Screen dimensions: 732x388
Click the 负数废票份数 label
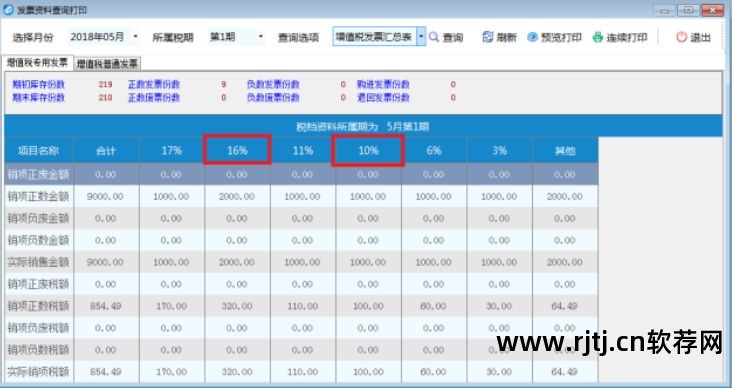273,98
